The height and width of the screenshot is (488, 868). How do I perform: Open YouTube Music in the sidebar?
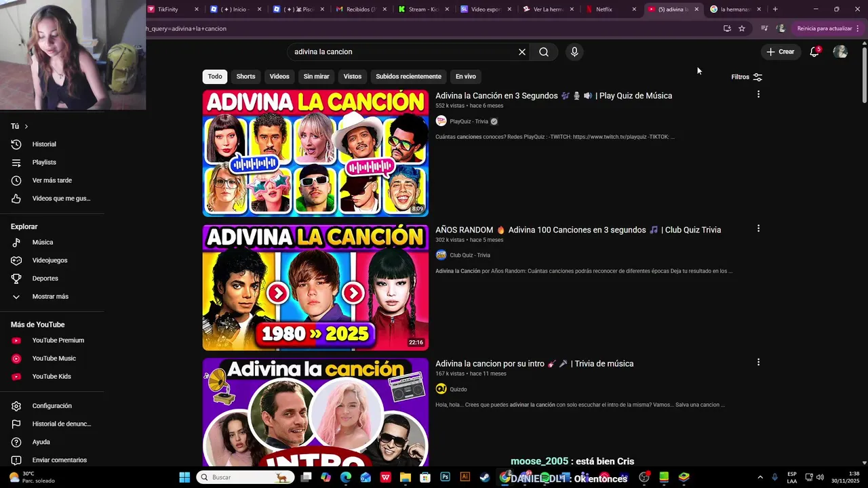click(x=52, y=359)
